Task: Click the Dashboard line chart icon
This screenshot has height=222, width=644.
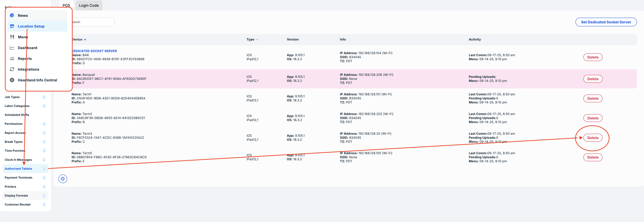Action: pos(12,48)
